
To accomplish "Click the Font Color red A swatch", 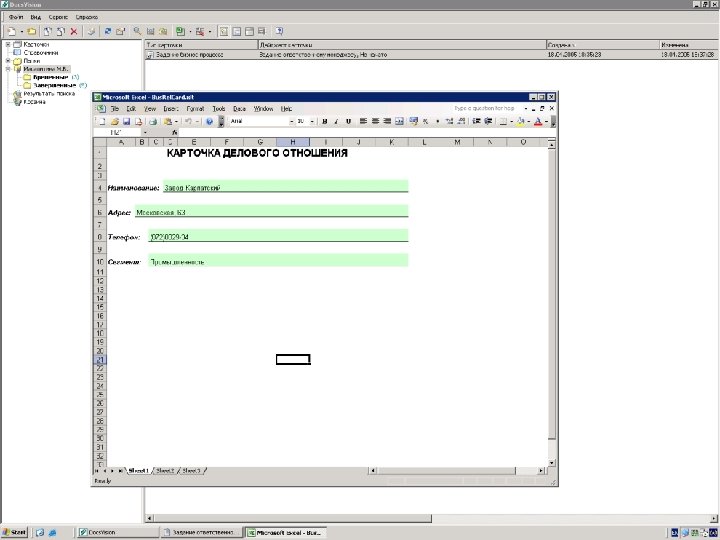I will (538, 121).
